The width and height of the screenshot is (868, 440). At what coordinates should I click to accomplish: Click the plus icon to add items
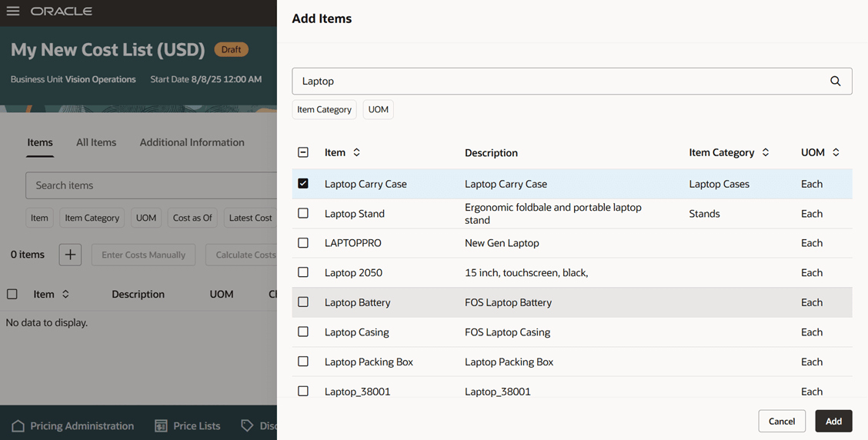click(70, 255)
